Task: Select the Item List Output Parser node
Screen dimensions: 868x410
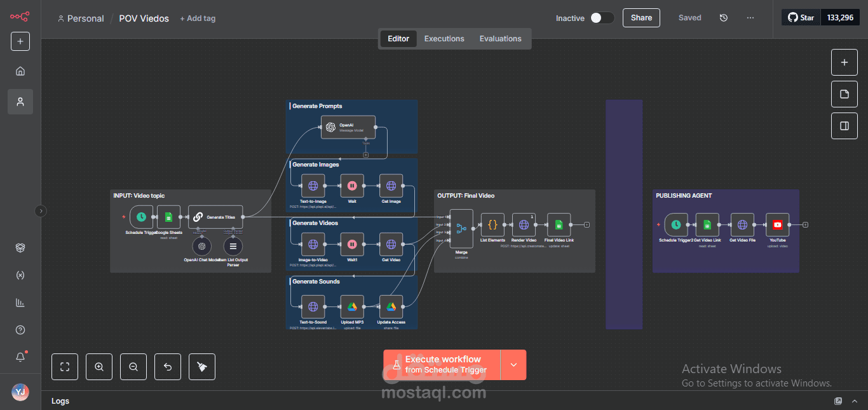Action: coord(233,246)
